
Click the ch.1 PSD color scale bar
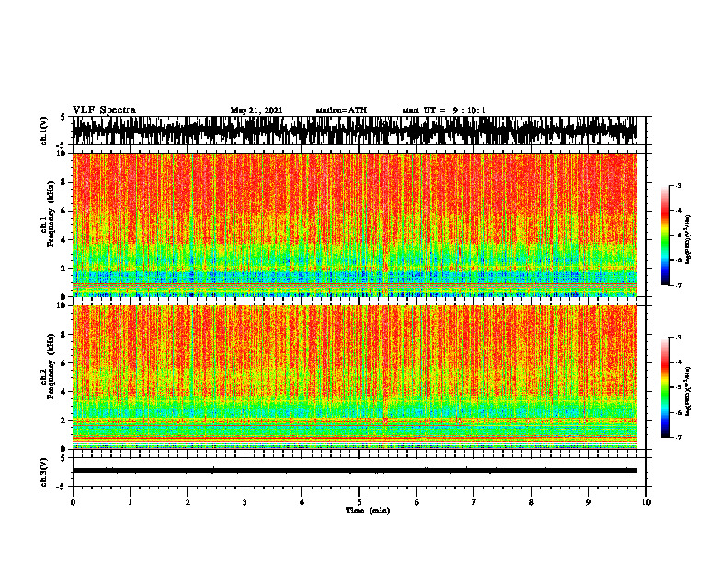pos(665,236)
